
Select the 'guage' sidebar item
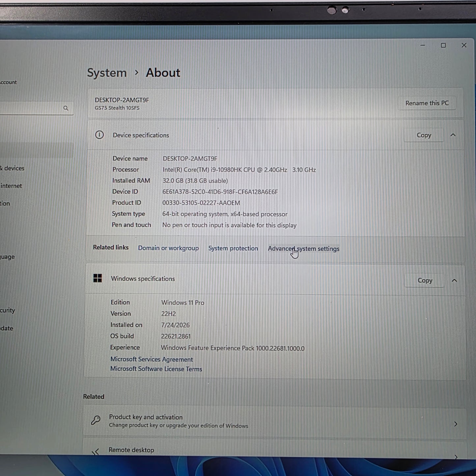7,257
